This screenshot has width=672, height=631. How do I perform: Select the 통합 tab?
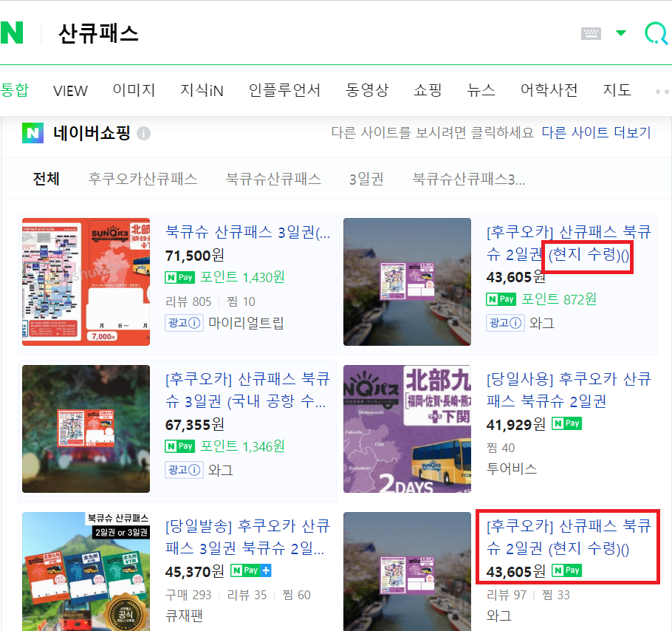click(x=14, y=90)
